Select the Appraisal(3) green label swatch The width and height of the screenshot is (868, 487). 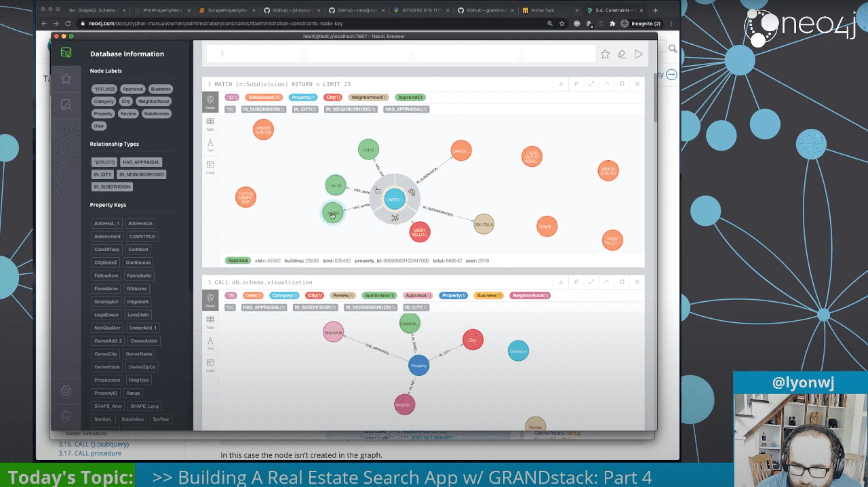point(410,97)
